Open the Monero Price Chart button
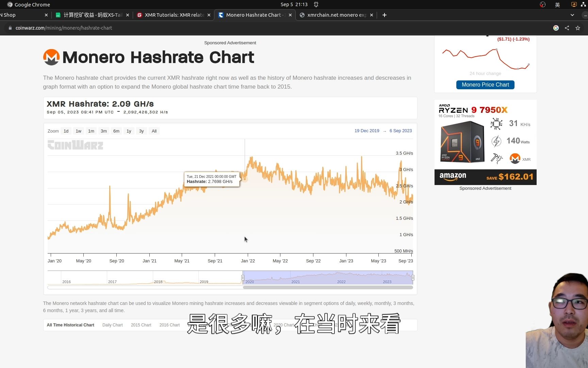 tap(485, 85)
